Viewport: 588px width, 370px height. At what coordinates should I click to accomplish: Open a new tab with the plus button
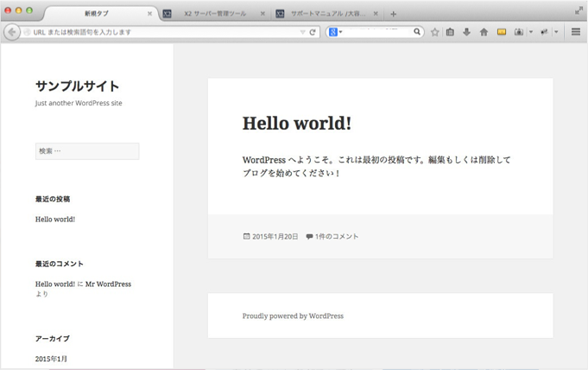coord(393,14)
